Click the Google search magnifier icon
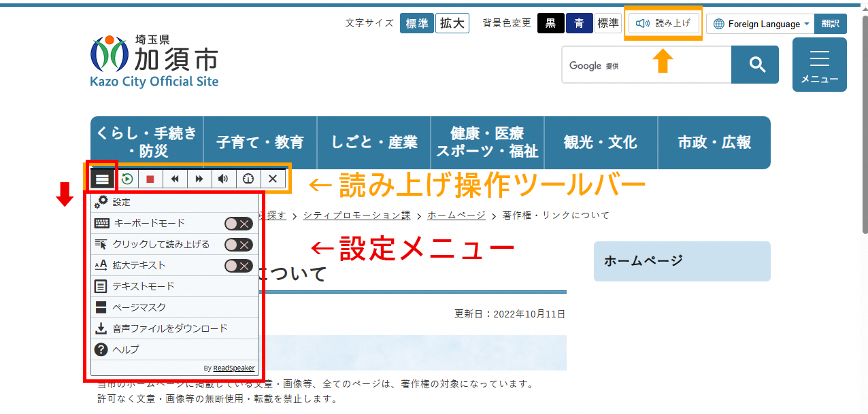 (754, 64)
